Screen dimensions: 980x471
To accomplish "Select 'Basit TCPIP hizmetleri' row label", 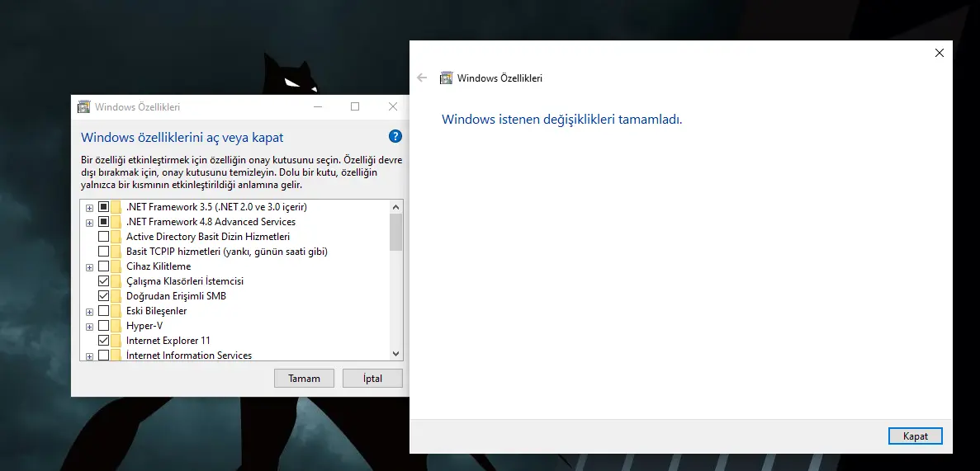I will click(227, 251).
